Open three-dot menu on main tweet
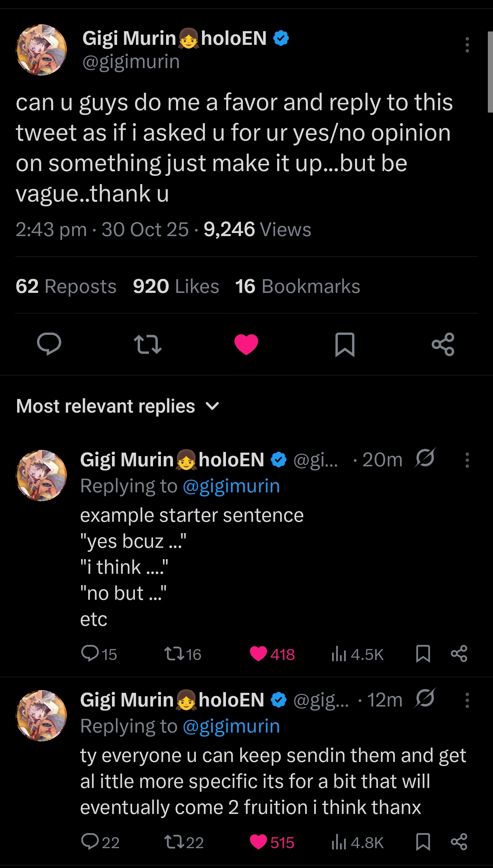Viewport: 493px width, 868px height. pos(467,45)
